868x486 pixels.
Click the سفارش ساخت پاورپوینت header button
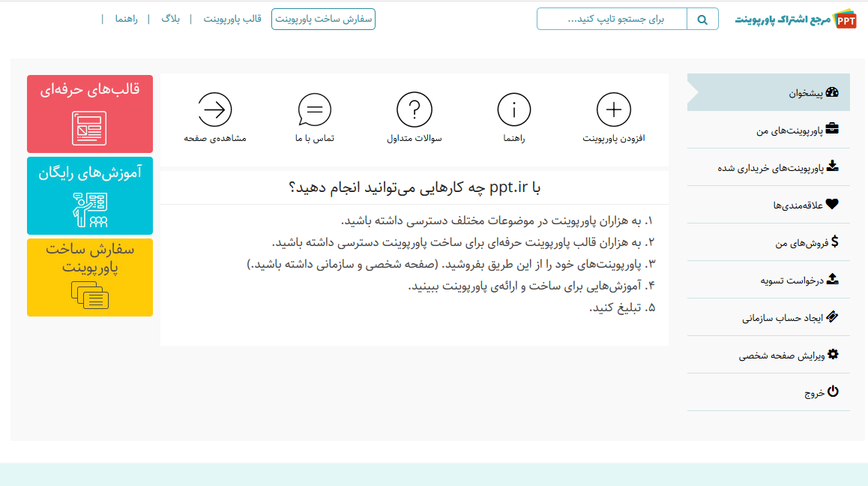point(323,19)
